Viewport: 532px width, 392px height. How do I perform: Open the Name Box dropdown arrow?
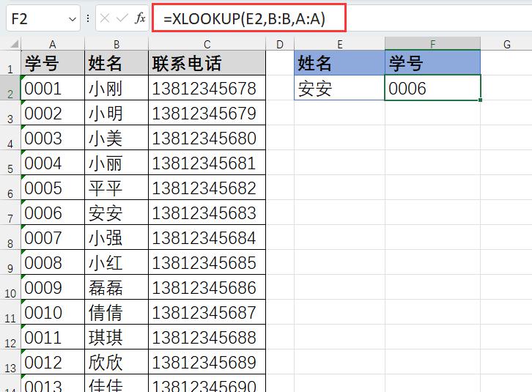(73, 19)
